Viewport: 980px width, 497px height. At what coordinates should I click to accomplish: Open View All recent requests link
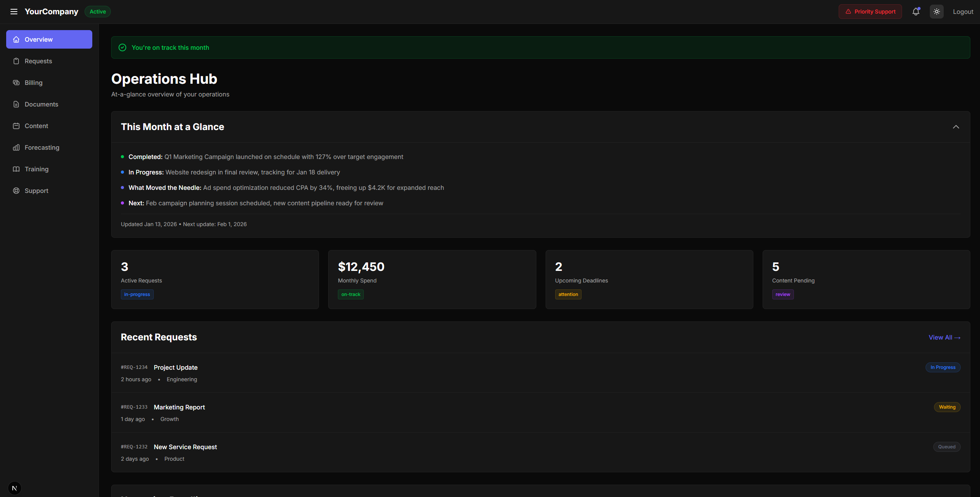click(944, 337)
